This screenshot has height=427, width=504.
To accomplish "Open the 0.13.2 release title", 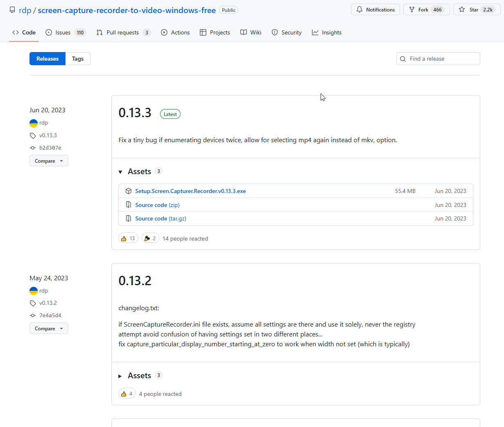I will tap(135, 281).
